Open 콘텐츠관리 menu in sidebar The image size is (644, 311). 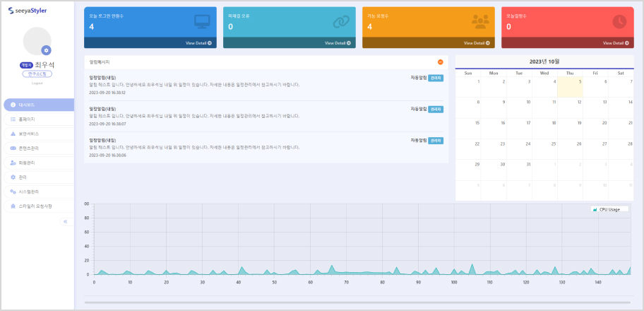39,148
